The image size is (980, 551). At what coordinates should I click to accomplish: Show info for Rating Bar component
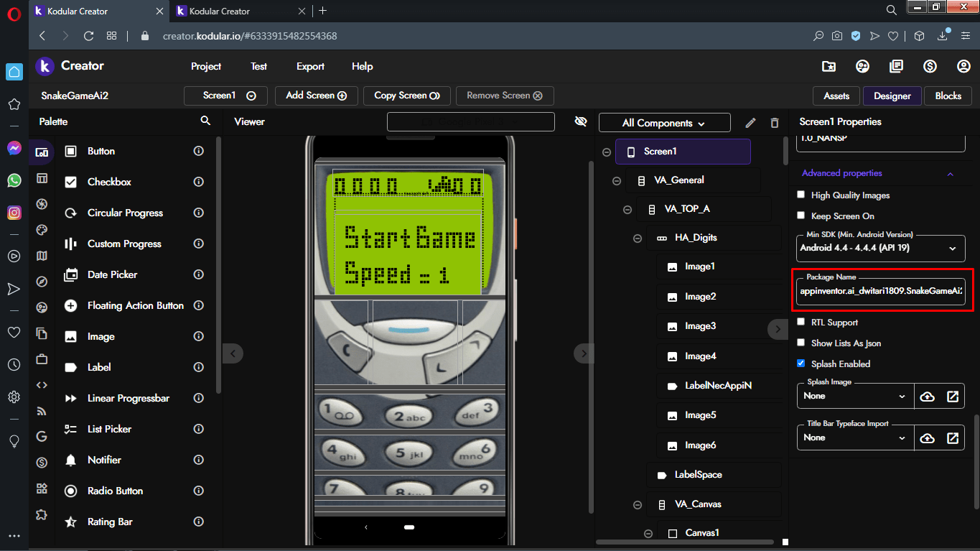tap(199, 522)
